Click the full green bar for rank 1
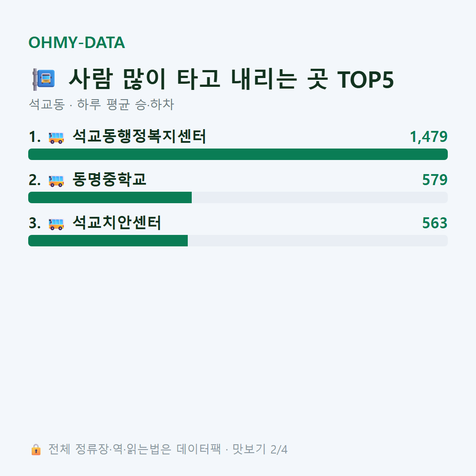The image size is (476, 476). click(238, 154)
